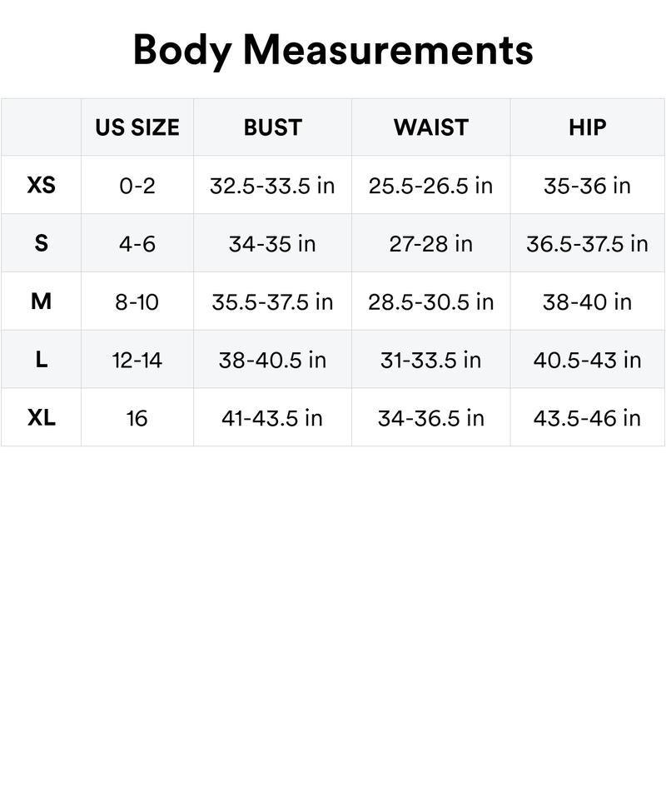Click the L row label
Screen dimensions: 666x812
tap(41, 360)
